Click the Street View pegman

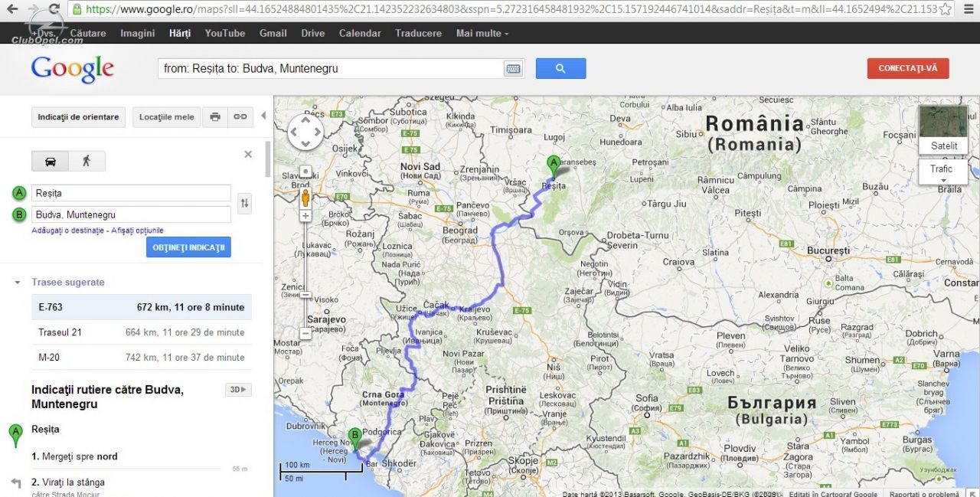pyautogui.click(x=305, y=198)
